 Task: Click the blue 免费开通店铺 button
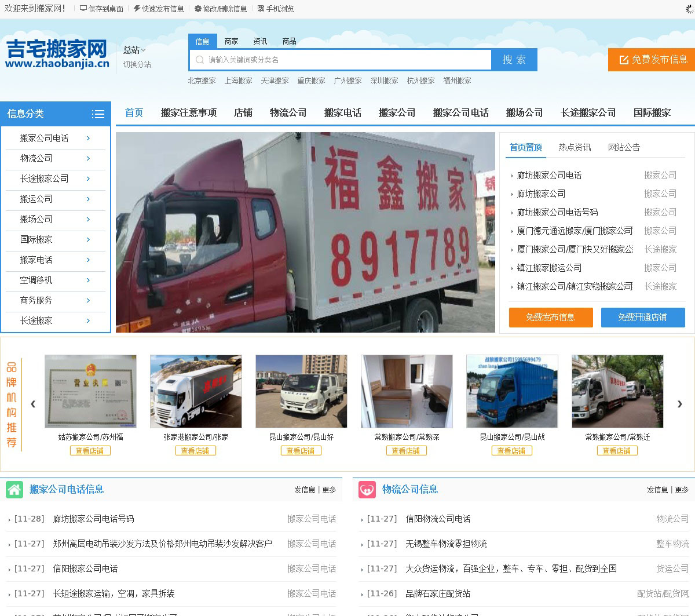coord(643,317)
